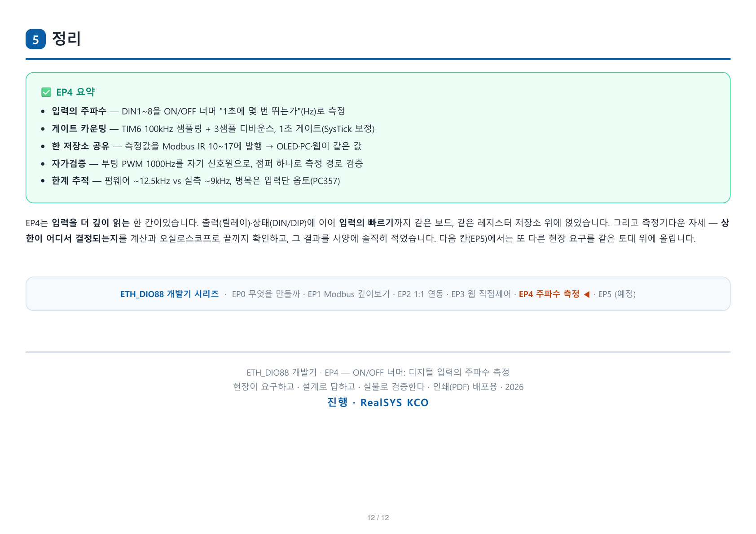Click the page number 12 / 12

pyautogui.click(x=378, y=517)
